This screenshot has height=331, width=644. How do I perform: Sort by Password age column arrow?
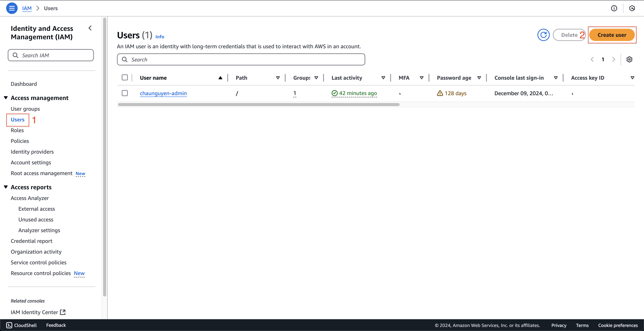coord(479,78)
